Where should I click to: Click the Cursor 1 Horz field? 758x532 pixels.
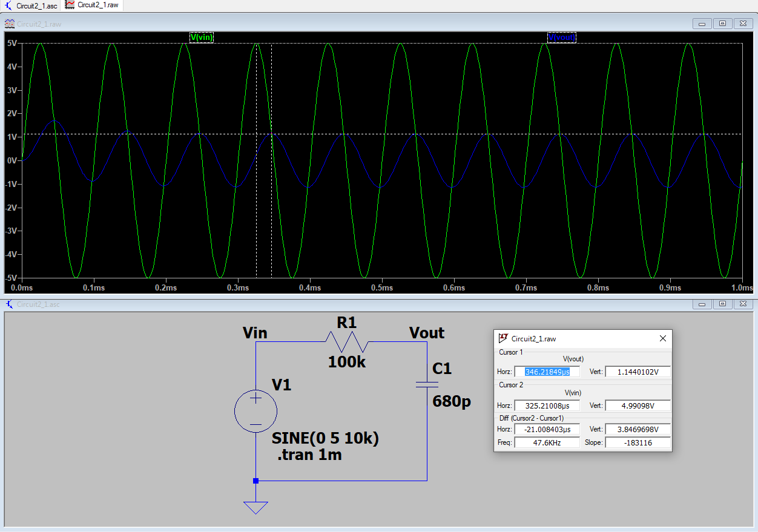point(546,372)
